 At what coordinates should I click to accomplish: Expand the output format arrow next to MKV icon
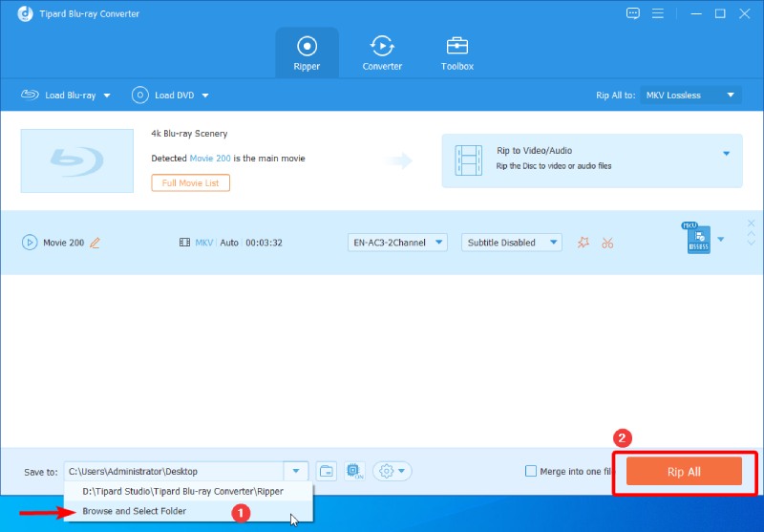point(721,239)
